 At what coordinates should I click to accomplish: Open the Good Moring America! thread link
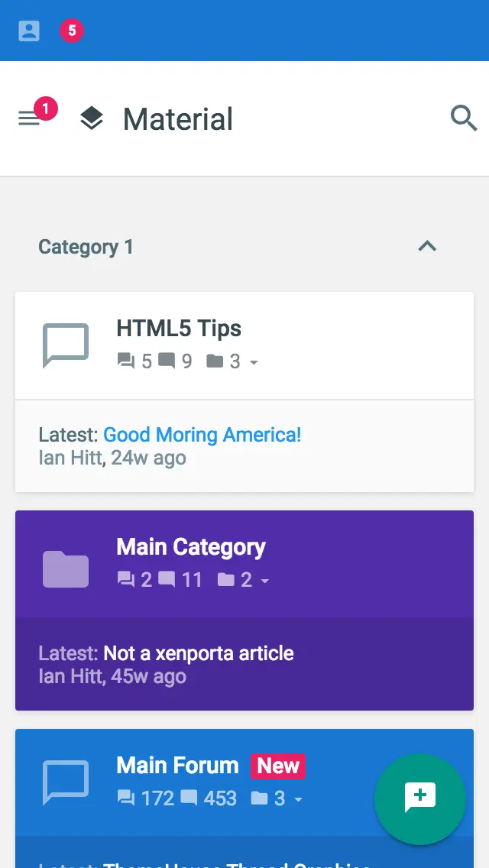202,435
